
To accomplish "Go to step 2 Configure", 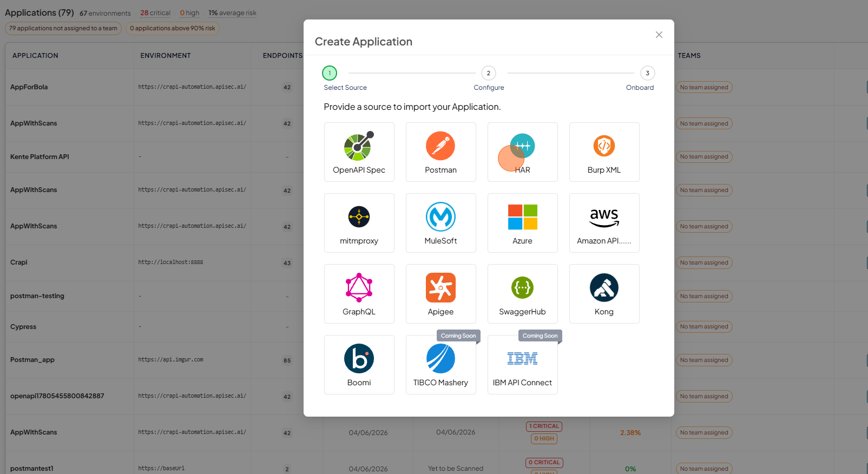I will [489, 73].
